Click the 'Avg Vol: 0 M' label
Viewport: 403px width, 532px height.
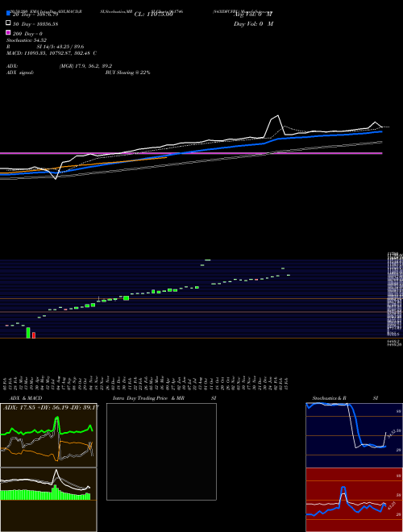(253, 15)
